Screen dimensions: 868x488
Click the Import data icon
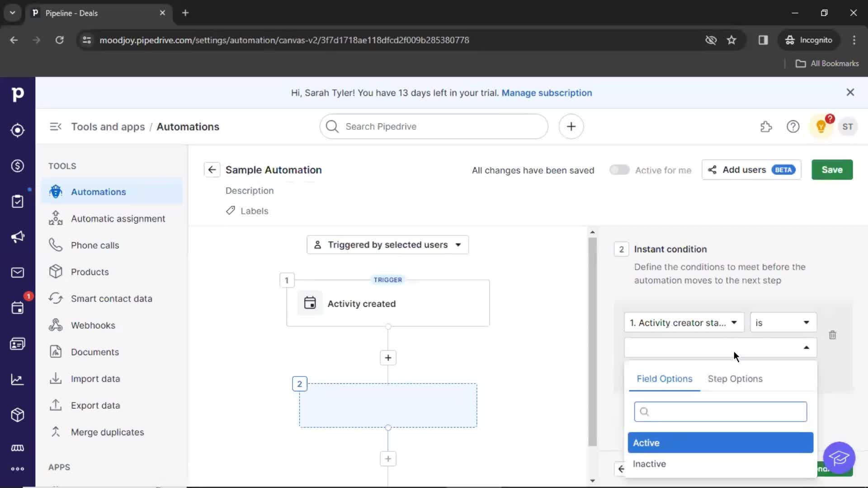(55, 378)
